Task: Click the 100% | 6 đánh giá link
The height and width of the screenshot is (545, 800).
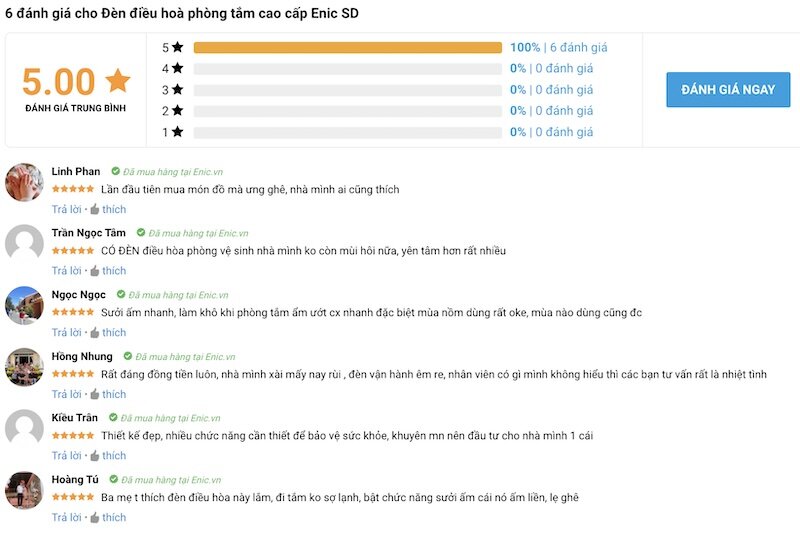Action: 559,47
